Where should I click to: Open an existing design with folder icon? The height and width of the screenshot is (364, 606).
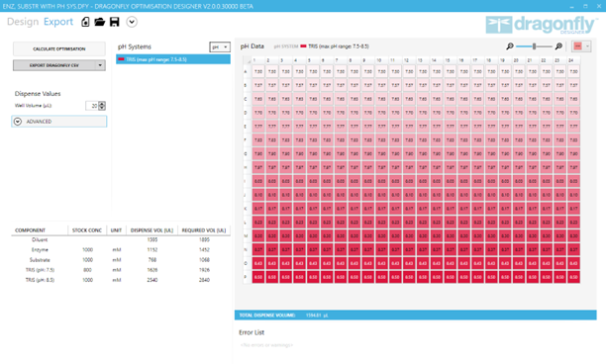100,22
